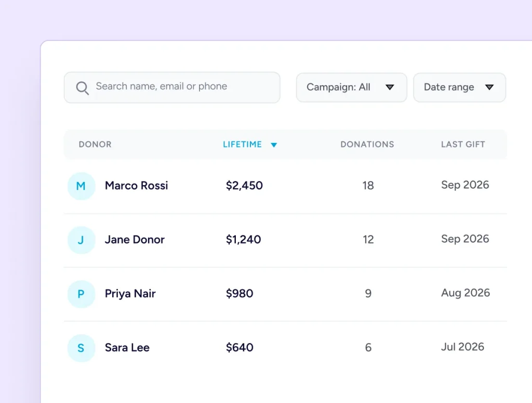Click Jane Donor's Sep 2026 last gift
The image size is (532, 403).
(465, 239)
